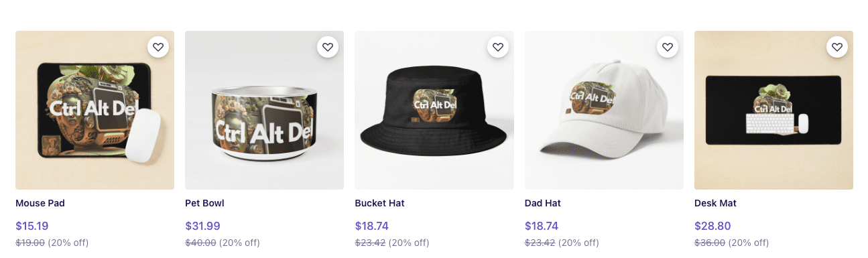The image size is (868, 258).
Task: Click the Bucket Hat title link
Action: pyautogui.click(x=379, y=203)
